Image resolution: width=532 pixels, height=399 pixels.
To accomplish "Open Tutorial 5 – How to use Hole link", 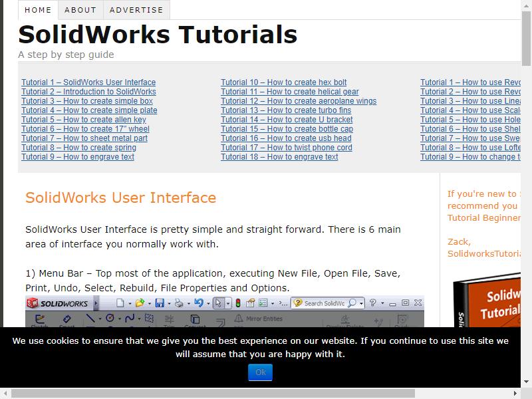I will [x=470, y=120].
